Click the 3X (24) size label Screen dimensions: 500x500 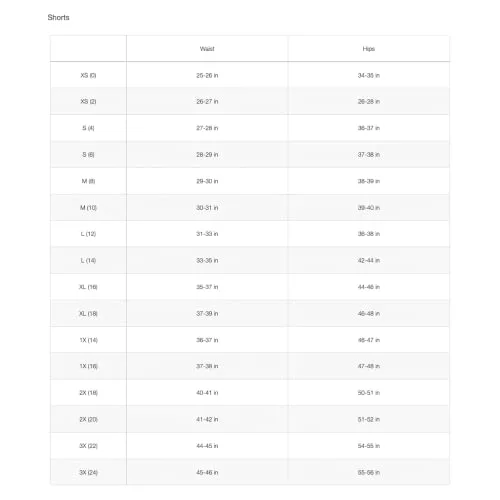(88, 472)
